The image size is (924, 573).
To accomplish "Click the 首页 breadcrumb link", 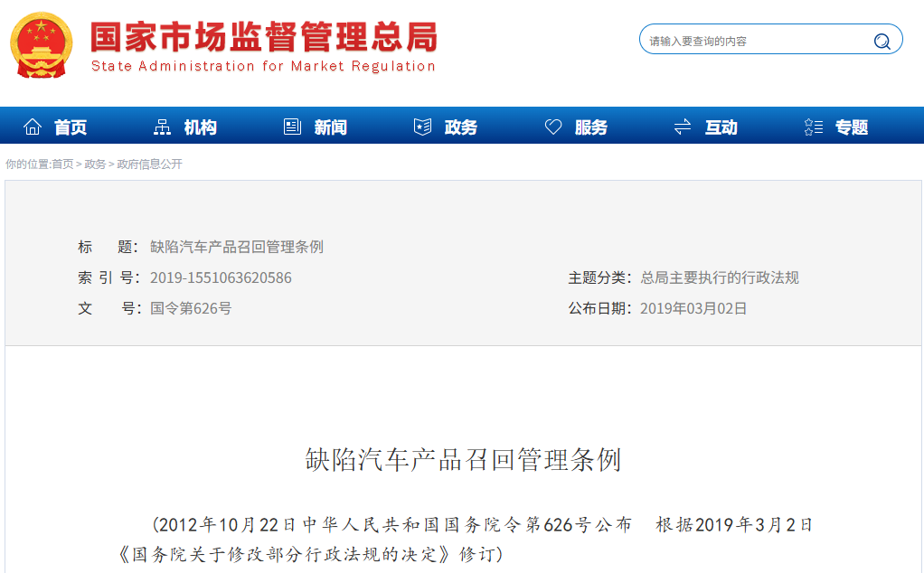I will 62,164.
